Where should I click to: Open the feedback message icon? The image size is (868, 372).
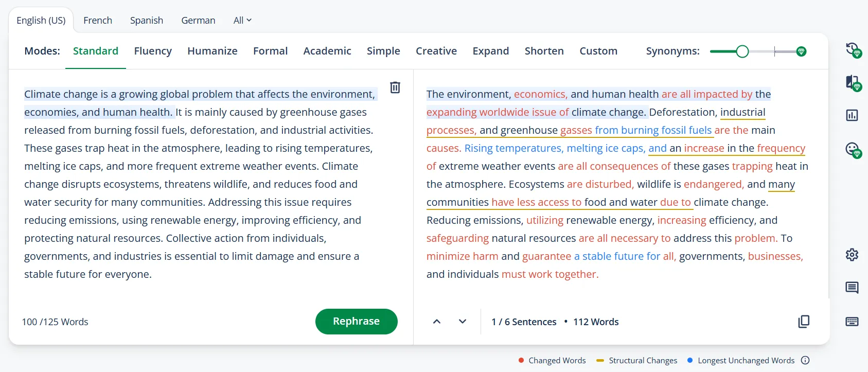click(x=852, y=288)
